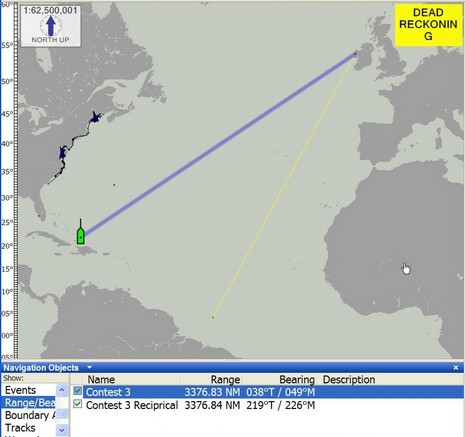This screenshot has width=465, height=437.
Task: Click the small black dot near Bermuda
Action: tap(114, 185)
